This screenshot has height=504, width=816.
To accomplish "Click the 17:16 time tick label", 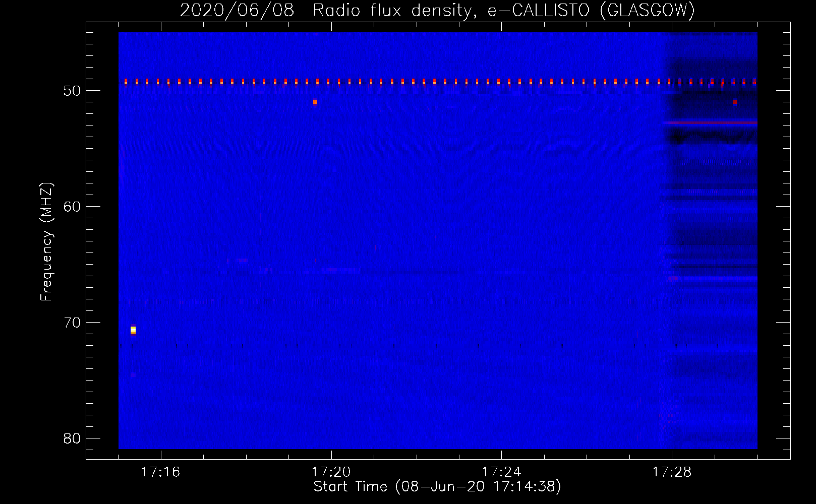I will pyautogui.click(x=160, y=472).
